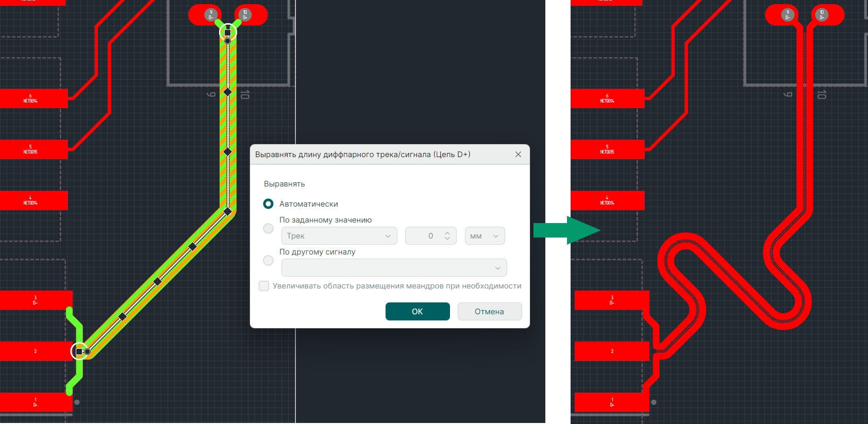Confirm with the OK button
The height and width of the screenshot is (424, 868).
click(418, 312)
